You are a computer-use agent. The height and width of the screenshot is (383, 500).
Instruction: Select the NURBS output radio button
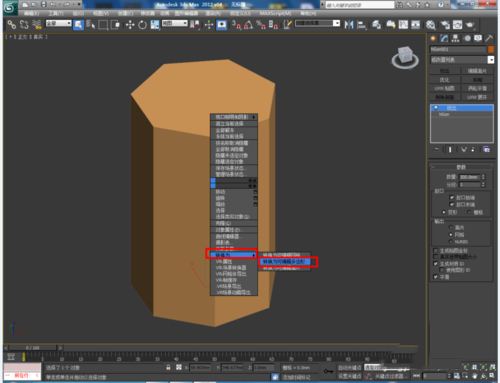click(451, 241)
